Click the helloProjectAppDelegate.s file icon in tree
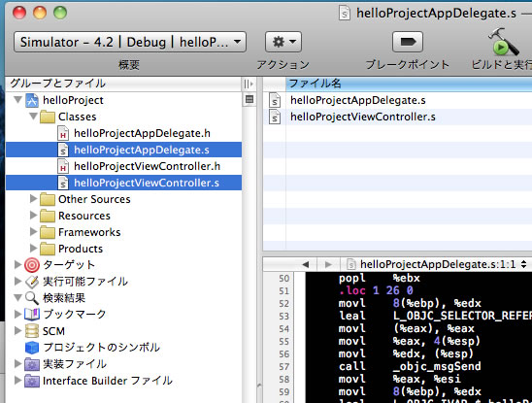This screenshot has width=532, height=403. pos(63,150)
